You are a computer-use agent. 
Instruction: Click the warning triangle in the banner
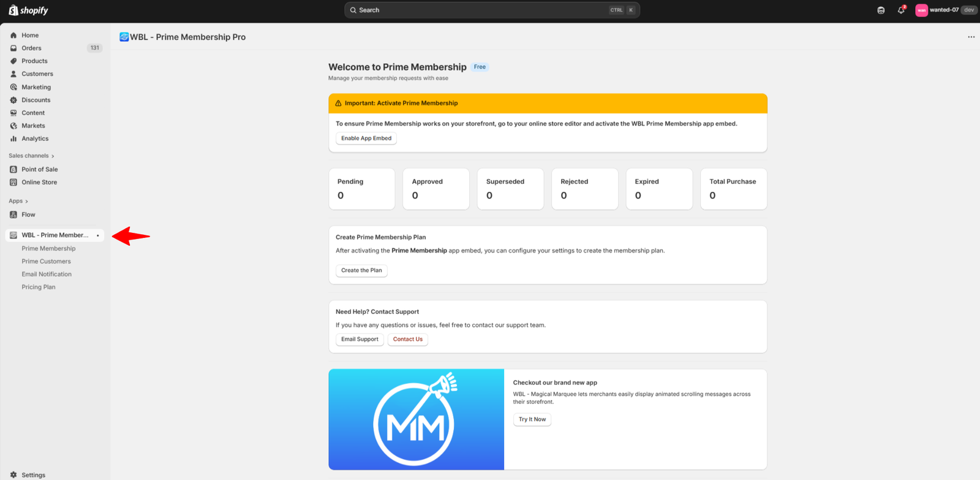click(338, 103)
